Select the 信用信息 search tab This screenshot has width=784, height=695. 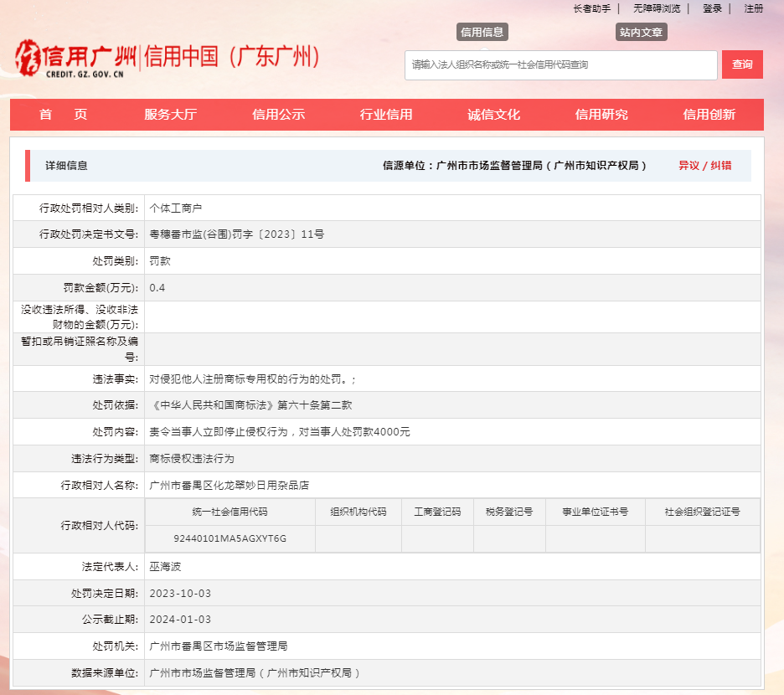[482, 32]
